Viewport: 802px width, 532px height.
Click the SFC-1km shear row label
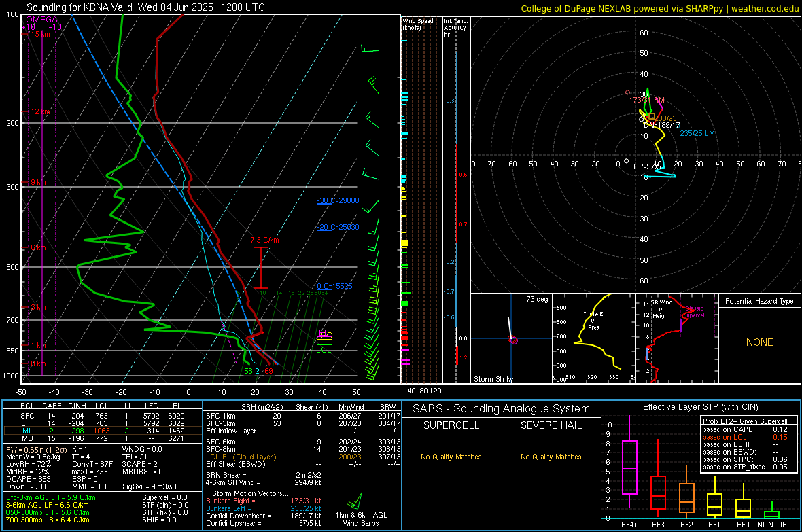(221, 416)
